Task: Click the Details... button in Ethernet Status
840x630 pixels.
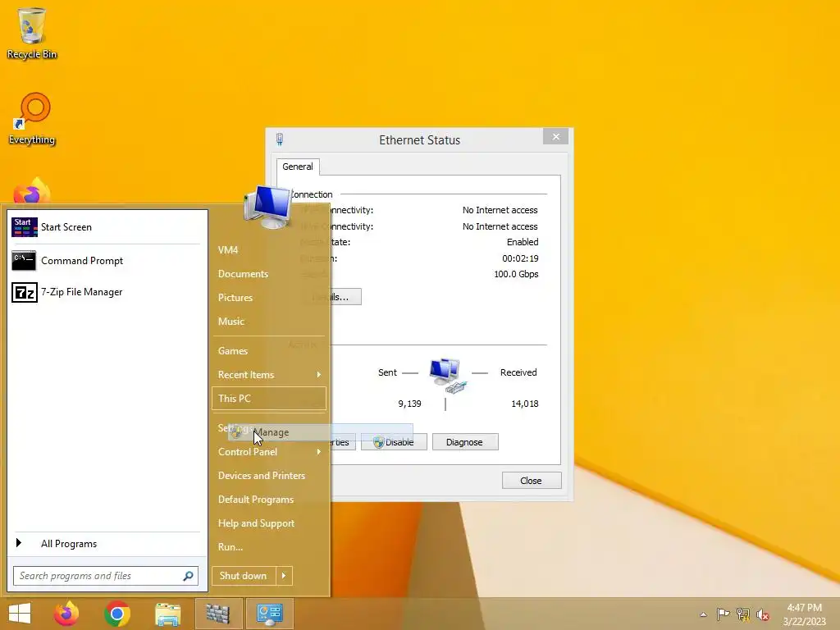Action: 332,297
